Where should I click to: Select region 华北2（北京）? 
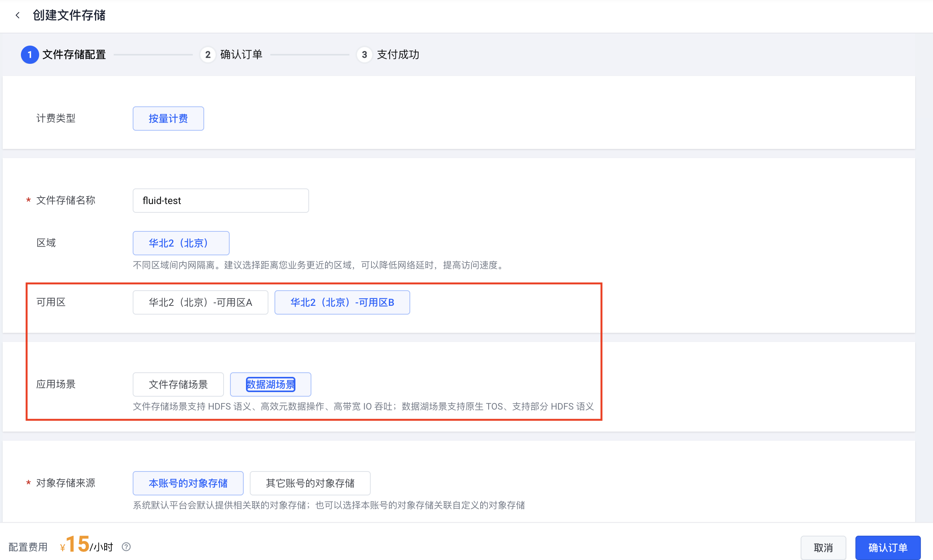coord(181,243)
